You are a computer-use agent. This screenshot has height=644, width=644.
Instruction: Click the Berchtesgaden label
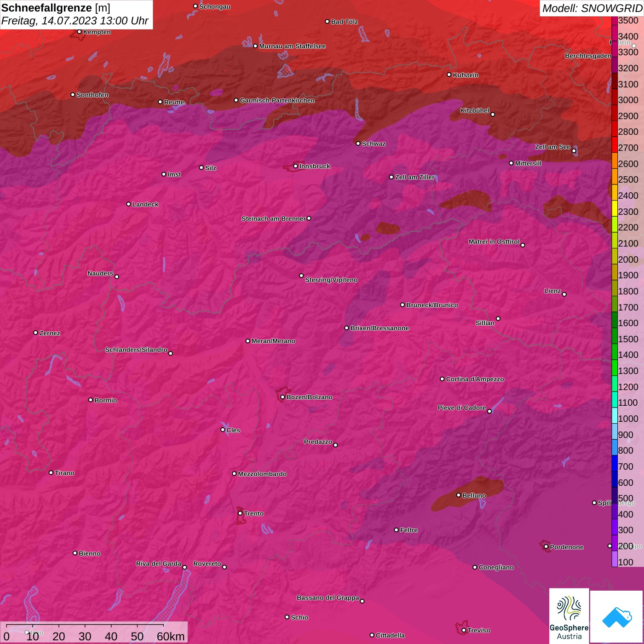click(588, 56)
